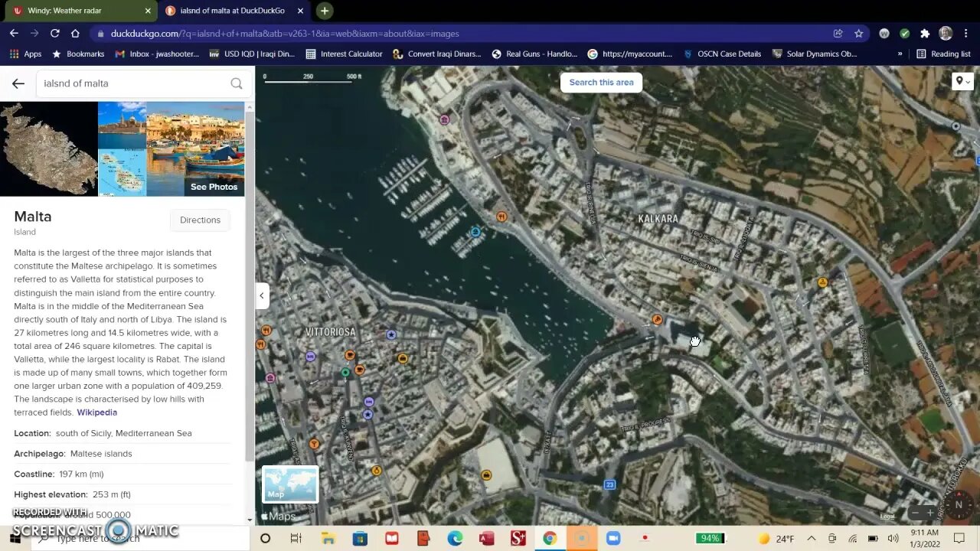This screenshot has width=980, height=551.
Task: Click the restaurant marker near the marina
Action: (501, 217)
